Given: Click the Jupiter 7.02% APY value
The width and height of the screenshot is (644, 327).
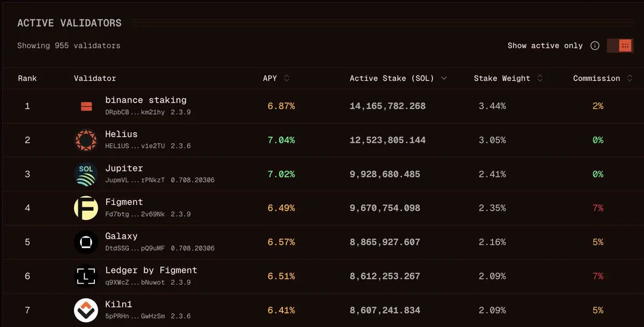Looking at the screenshot, I should 281,174.
